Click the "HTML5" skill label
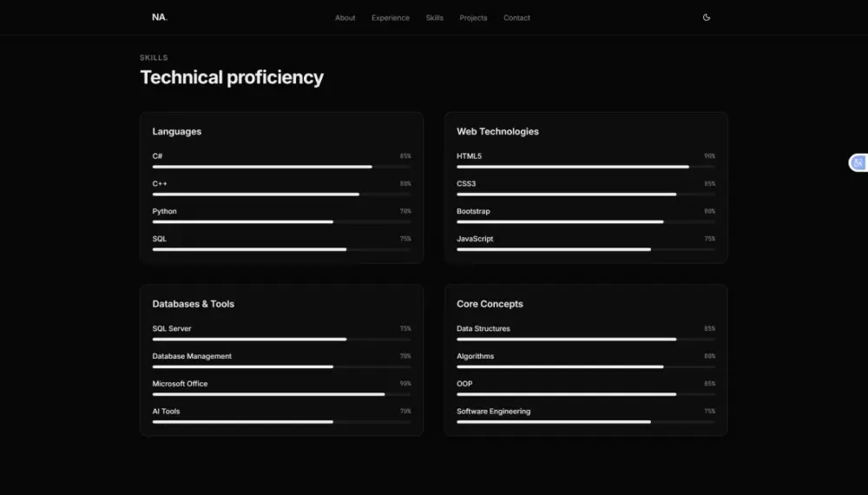This screenshot has width=868, height=495. (x=469, y=156)
